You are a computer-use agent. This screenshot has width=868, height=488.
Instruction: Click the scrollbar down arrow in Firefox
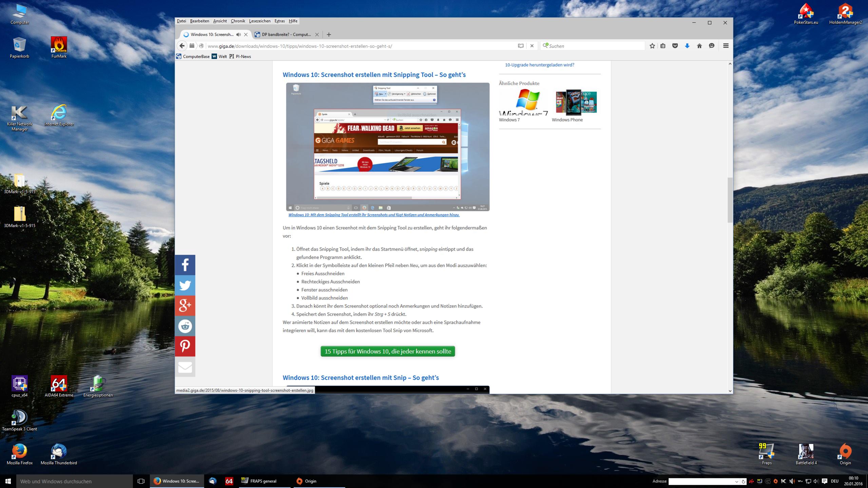click(x=730, y=391)
